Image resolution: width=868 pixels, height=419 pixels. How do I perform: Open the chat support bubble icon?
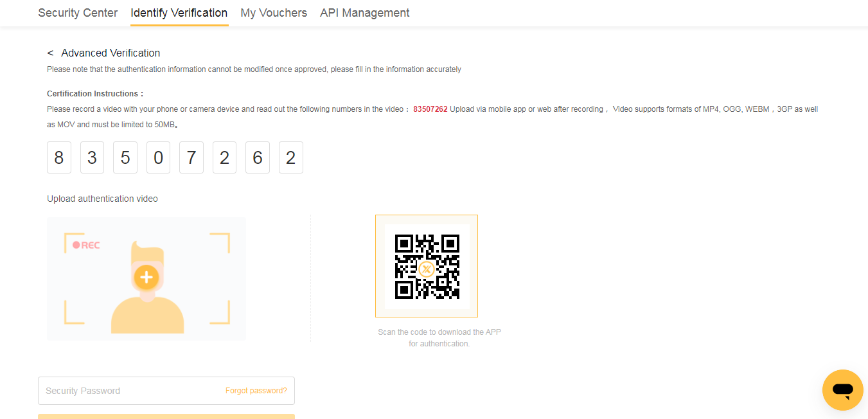click(842, 389)
